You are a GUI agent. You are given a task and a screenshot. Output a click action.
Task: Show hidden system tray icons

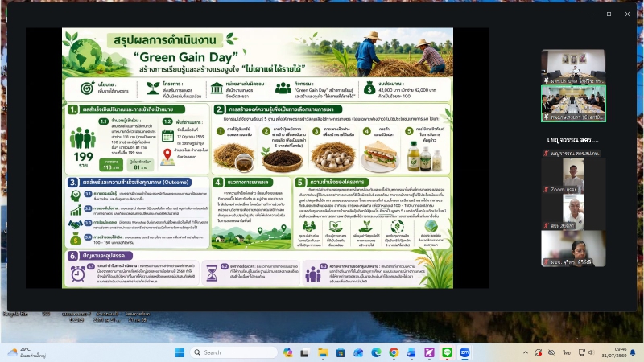point(526,352)
